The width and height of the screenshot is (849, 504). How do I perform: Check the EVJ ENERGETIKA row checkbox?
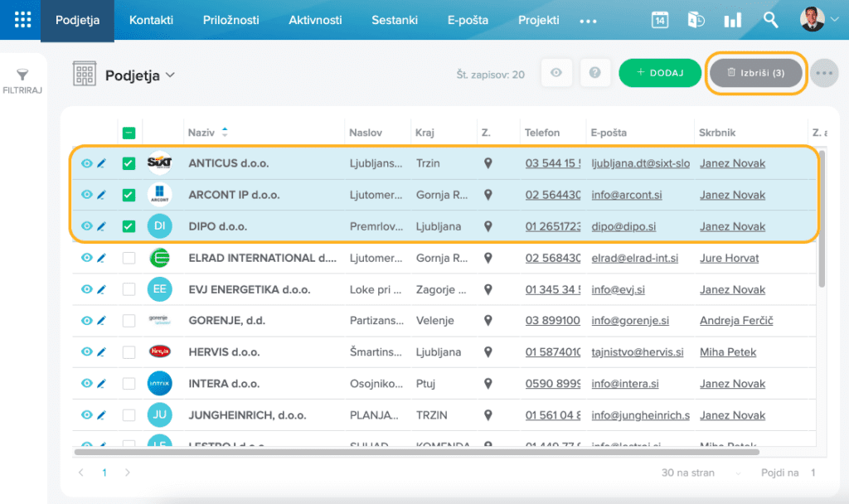pyautogui.click(x=129, y=289)
